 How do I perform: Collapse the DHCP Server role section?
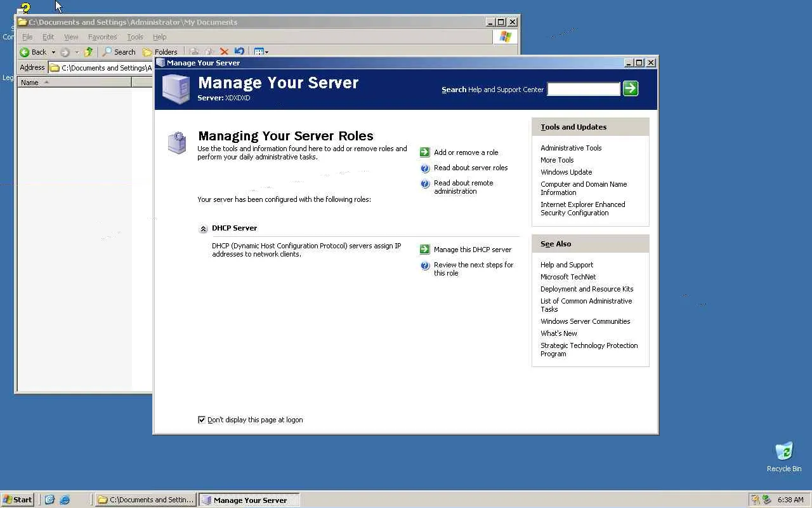203,229
